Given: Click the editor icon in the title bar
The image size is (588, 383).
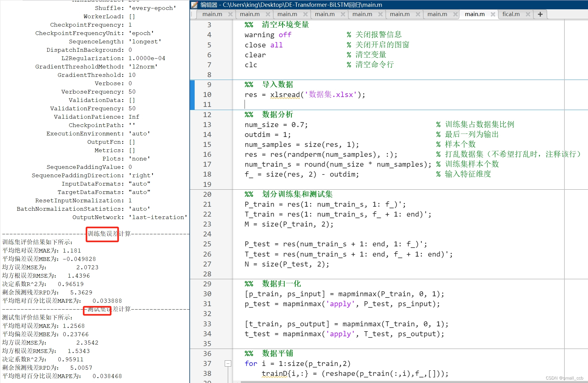Looking at the screenshot, I should point(194,5).
